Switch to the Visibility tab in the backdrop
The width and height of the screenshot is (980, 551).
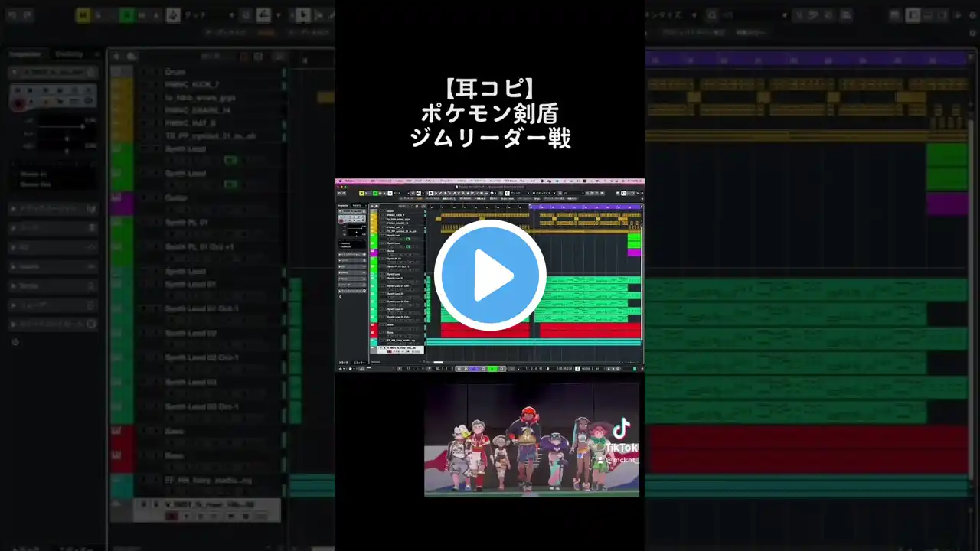(70, 54)
